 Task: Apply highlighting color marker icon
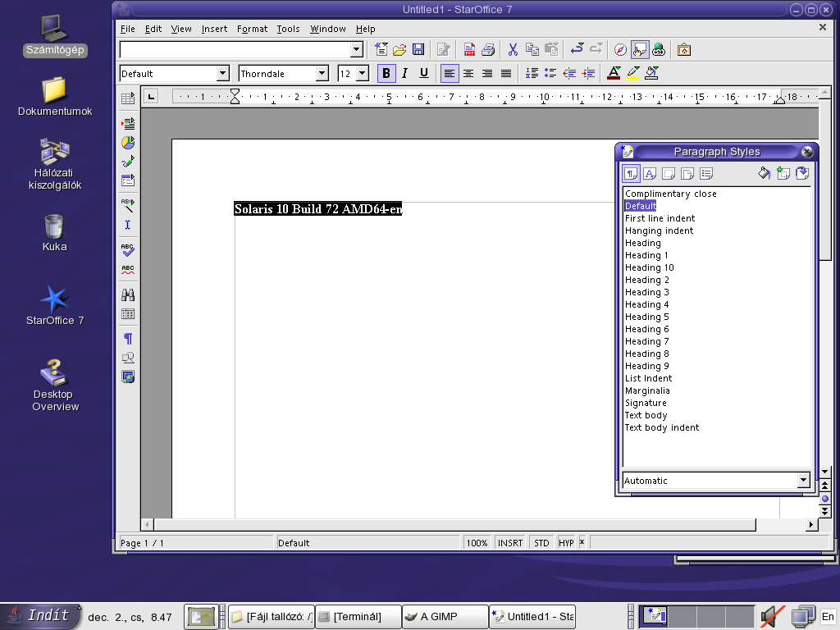[632, 73]
